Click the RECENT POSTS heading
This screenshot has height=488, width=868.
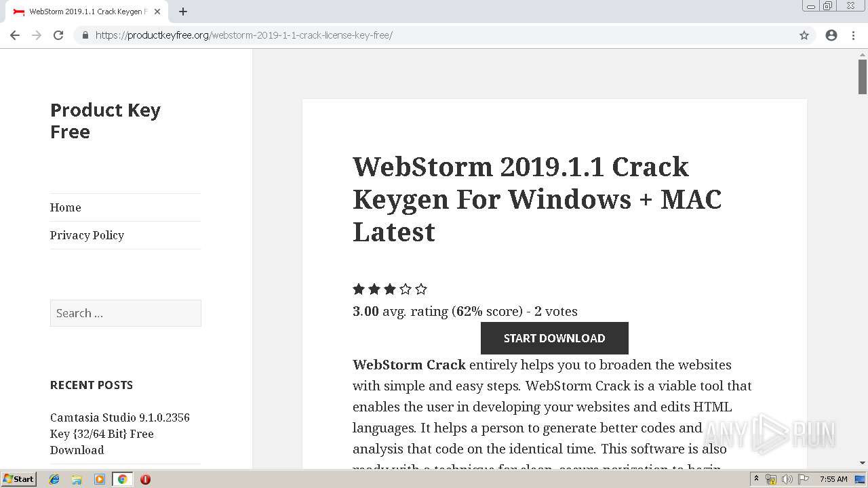pos(92,385)
